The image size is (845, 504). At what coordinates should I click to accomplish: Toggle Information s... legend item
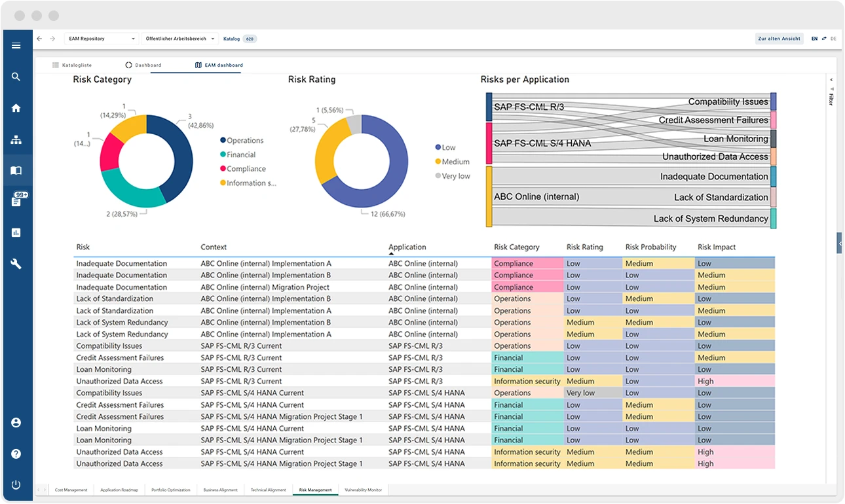248,183
